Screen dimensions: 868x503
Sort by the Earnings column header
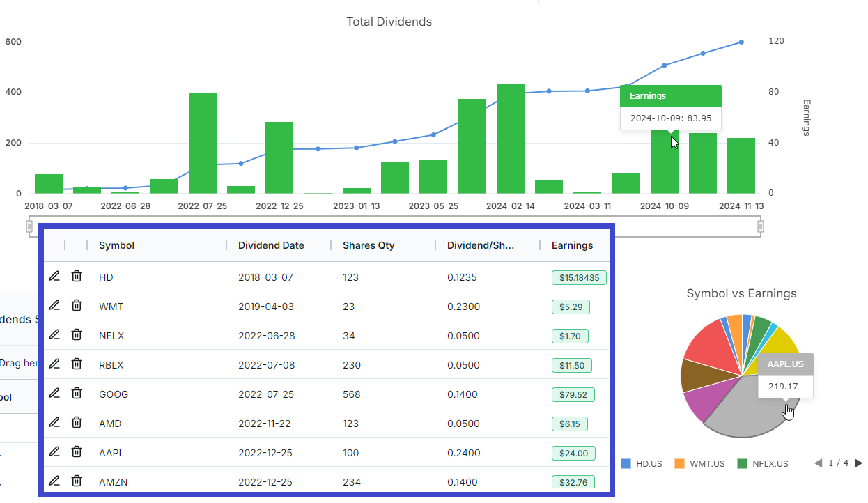click(572, 245)
